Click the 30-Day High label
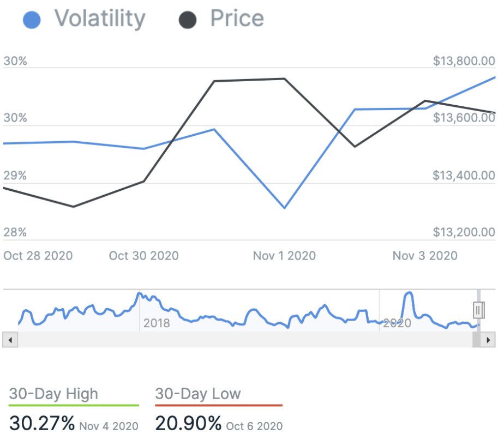Image resolution: width=504 pixels, height=446 pixels. (53, 394)
